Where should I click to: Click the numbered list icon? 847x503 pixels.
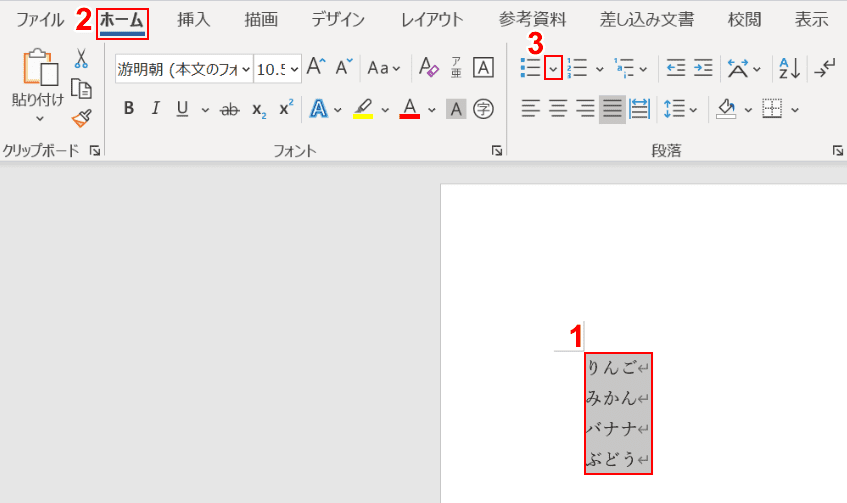coord(577,68)
